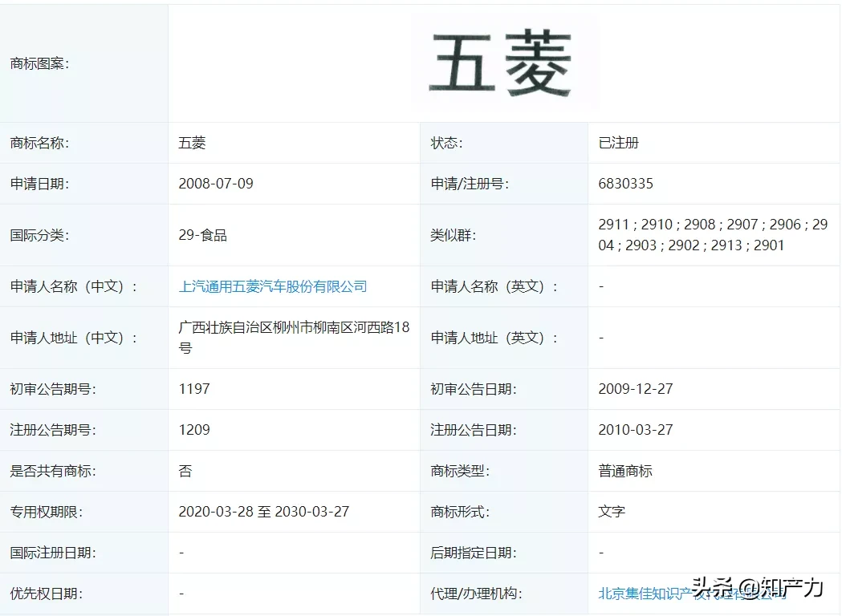Image resolution: width=842 pixels, height=616 pixels.
Task: Click the application date 2008-07-09
Action: pyautogui.click(x=216, y=184)
